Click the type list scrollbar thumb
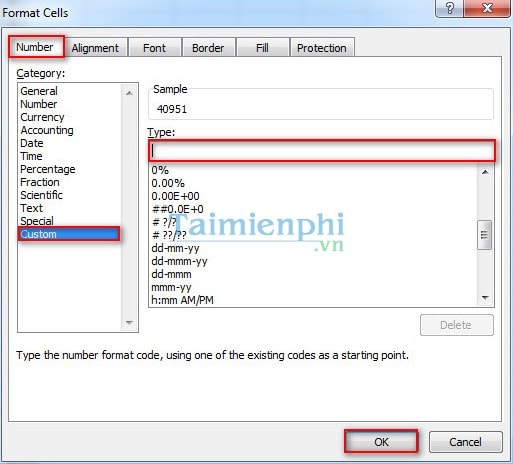This screenshot has width=513, height=464. 485,235
